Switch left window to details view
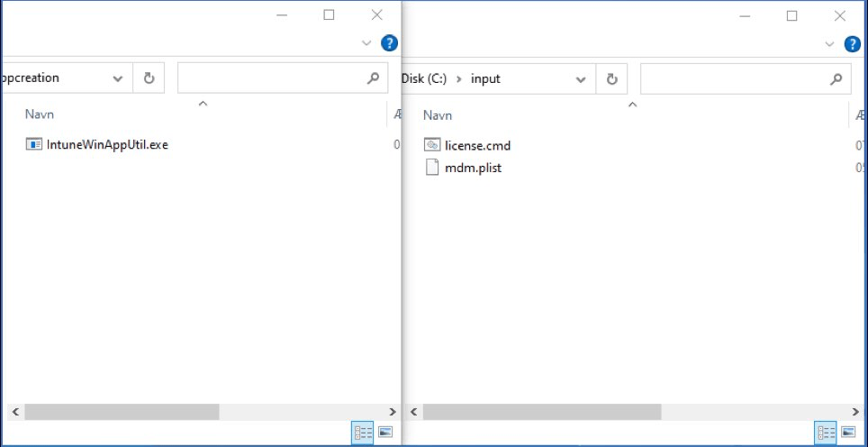This screenshot has width=868, height=447. pyautogui.click(x=362, y=433)
